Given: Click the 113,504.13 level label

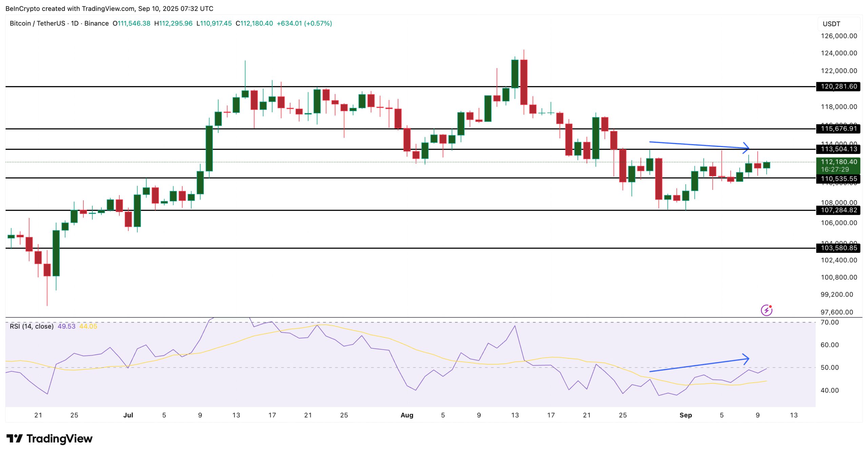Looking at the screenshot, I should tap(839, 149).
